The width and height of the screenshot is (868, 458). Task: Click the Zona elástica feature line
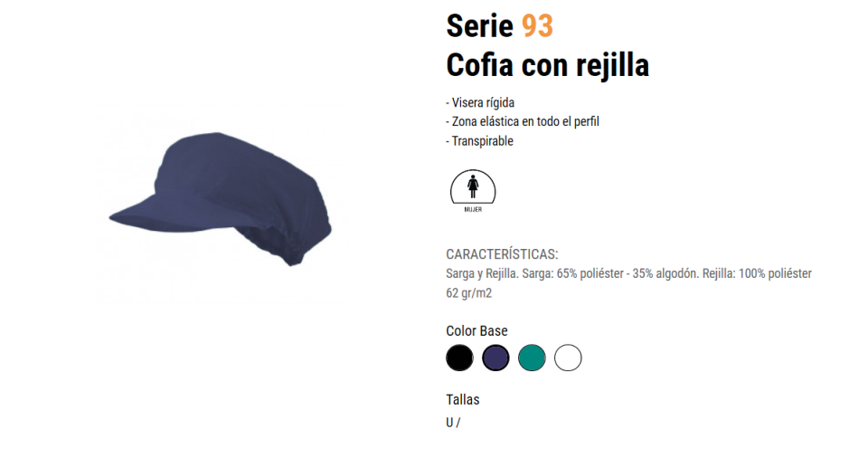(x=522, y=121)
